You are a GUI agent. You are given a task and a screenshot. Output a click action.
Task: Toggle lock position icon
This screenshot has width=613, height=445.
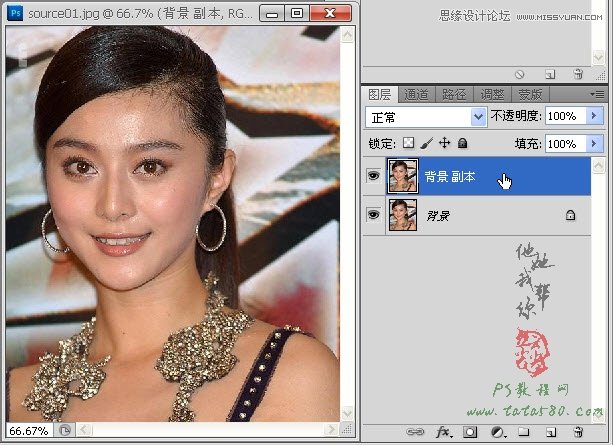(x=444, y=144)
